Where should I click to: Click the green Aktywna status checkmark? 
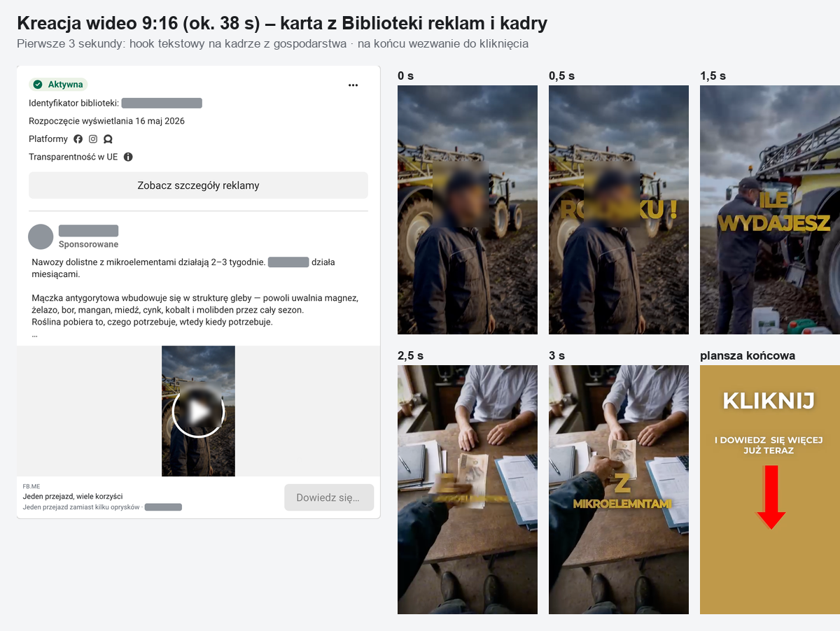click(38, 85)
